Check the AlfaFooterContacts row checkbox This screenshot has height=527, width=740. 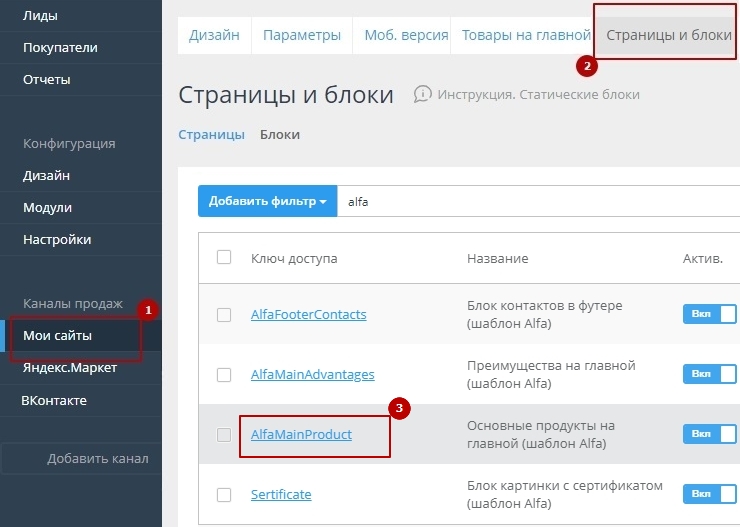pos(224,315)
